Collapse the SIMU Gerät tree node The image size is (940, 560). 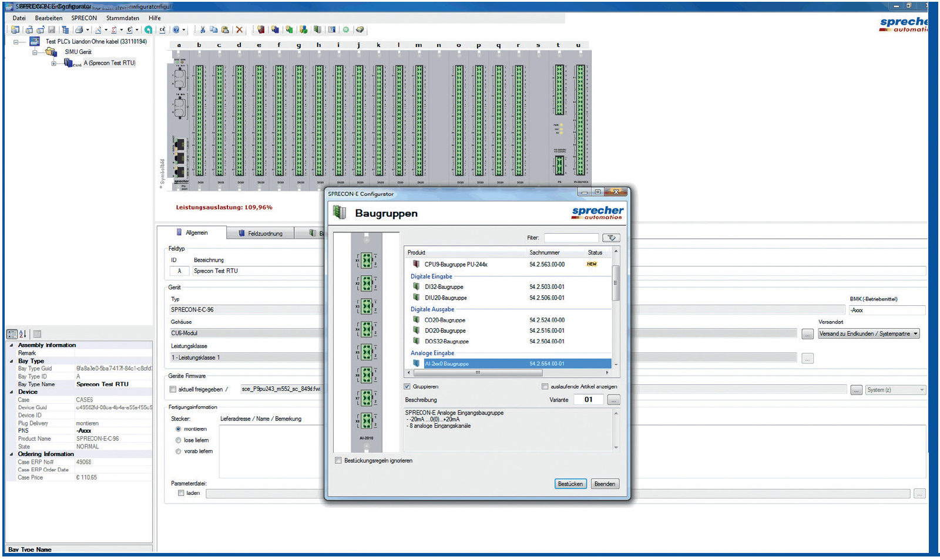tap(35, 52)
